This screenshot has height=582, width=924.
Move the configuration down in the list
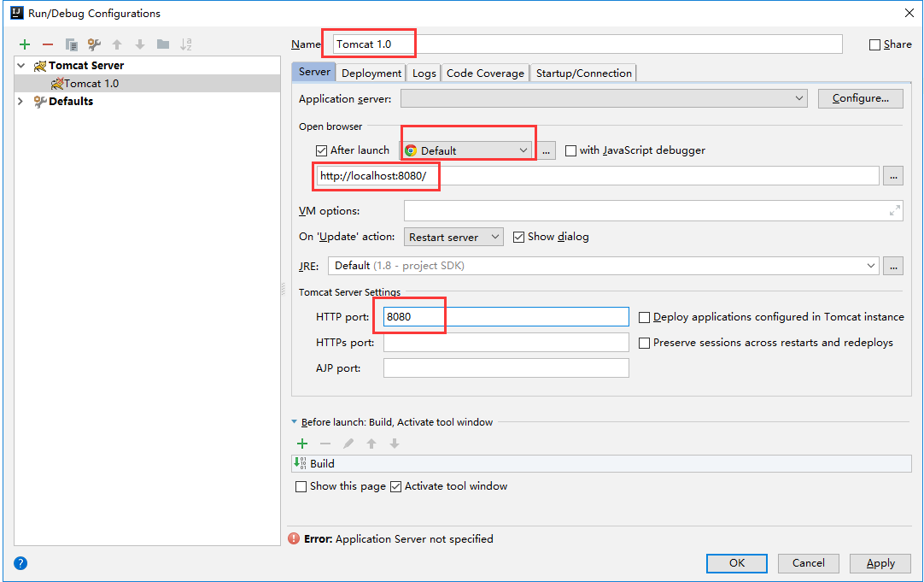tap(140, 44)
